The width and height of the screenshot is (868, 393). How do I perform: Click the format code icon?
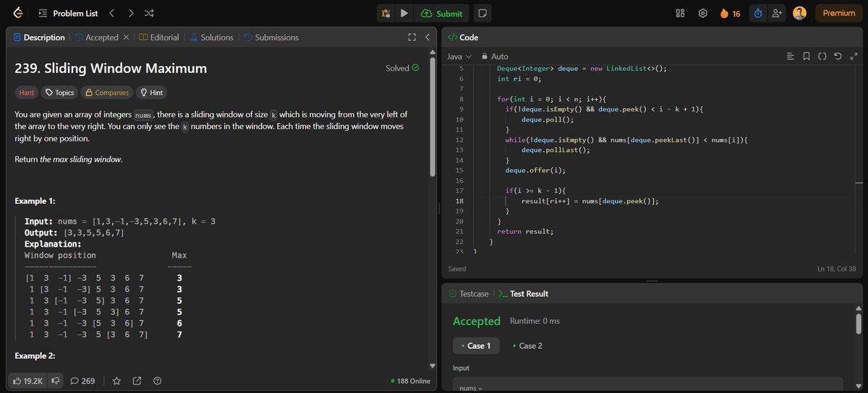(791, 56)
